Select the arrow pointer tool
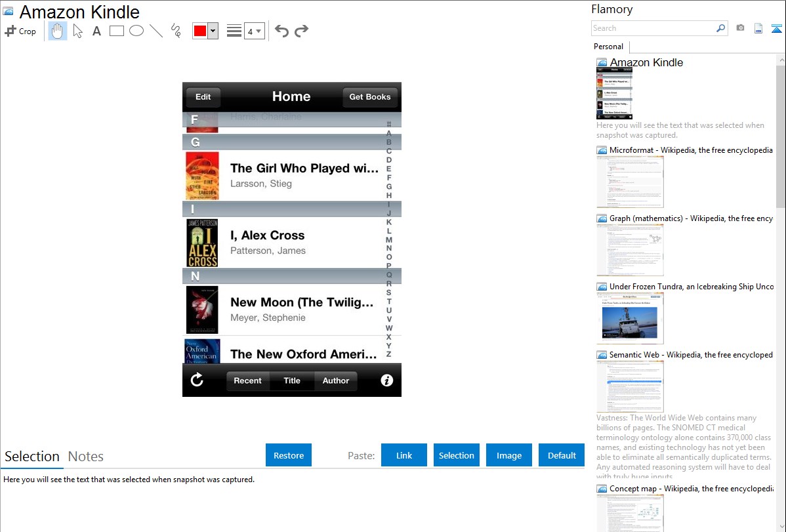The width and height of the screenshot is (786, 532). pos(77,31)
